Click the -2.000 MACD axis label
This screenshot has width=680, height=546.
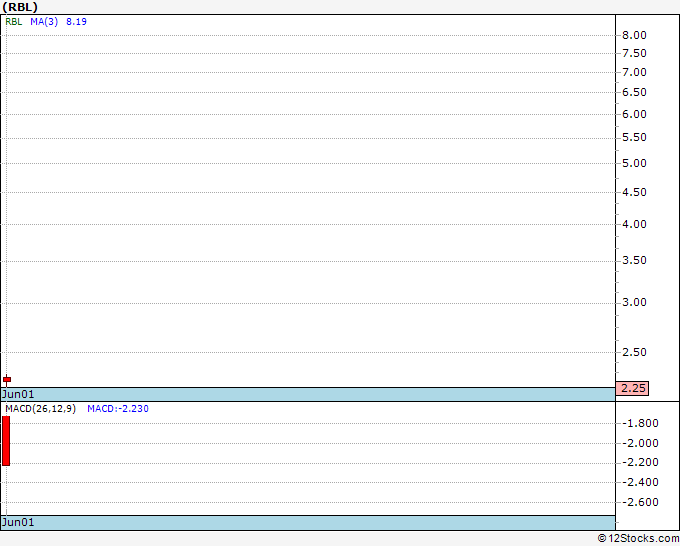click(640, 443)
